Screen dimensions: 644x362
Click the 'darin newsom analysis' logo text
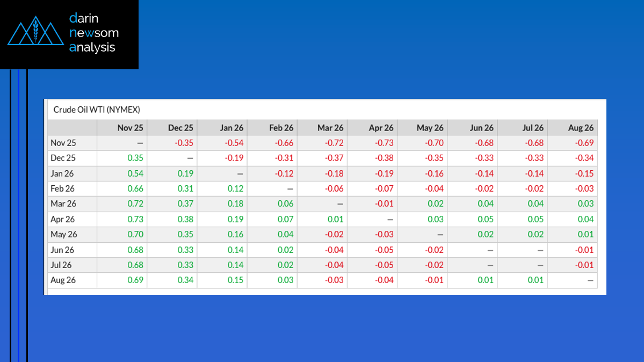click(93, 33)
